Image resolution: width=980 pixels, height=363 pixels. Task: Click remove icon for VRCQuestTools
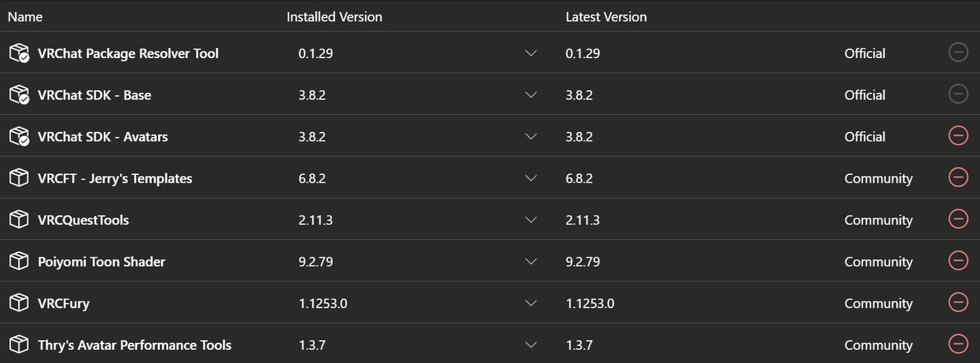pos(958,219)
